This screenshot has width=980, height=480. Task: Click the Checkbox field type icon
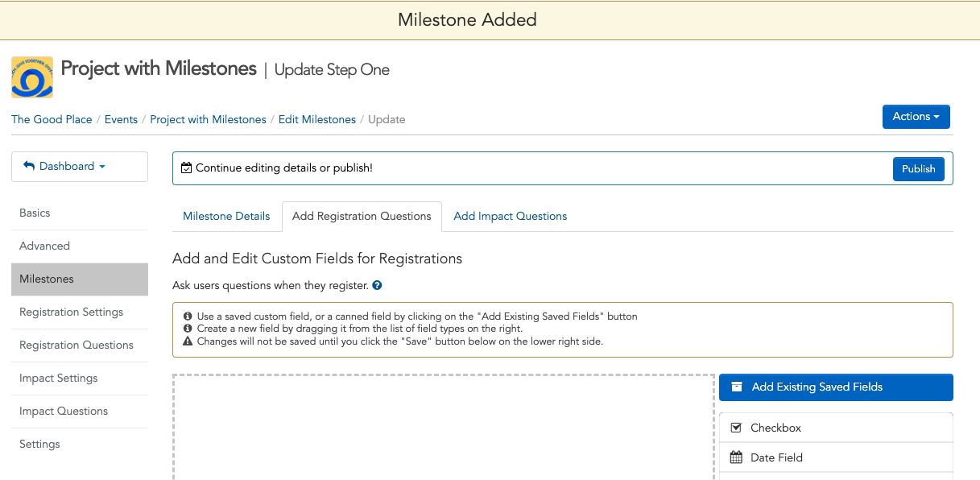tap(736, 428)
